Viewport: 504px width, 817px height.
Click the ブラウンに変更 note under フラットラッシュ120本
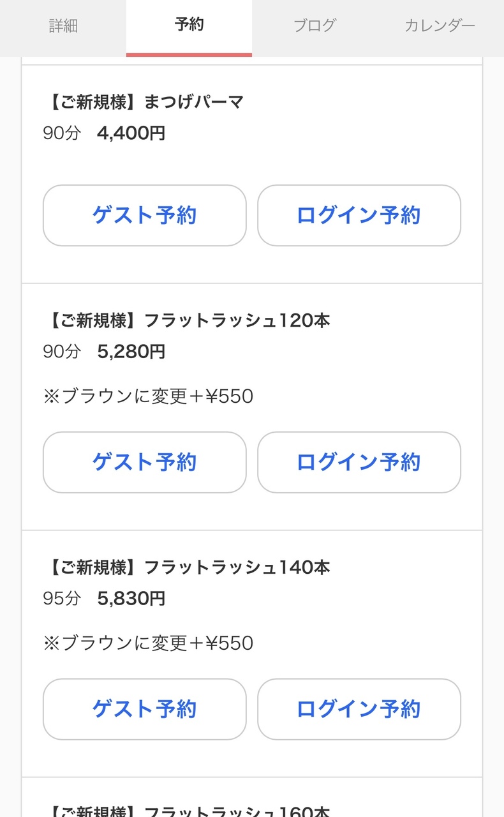pyautogui.click(x=148, y=396)
